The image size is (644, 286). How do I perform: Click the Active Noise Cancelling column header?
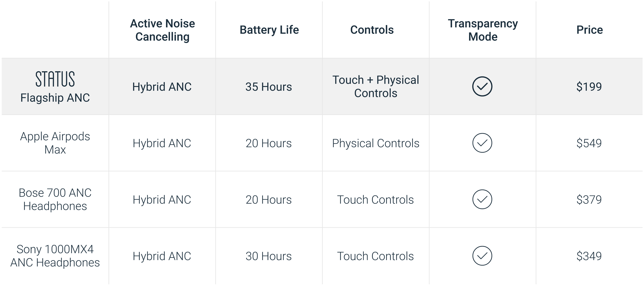pos(162,30)
